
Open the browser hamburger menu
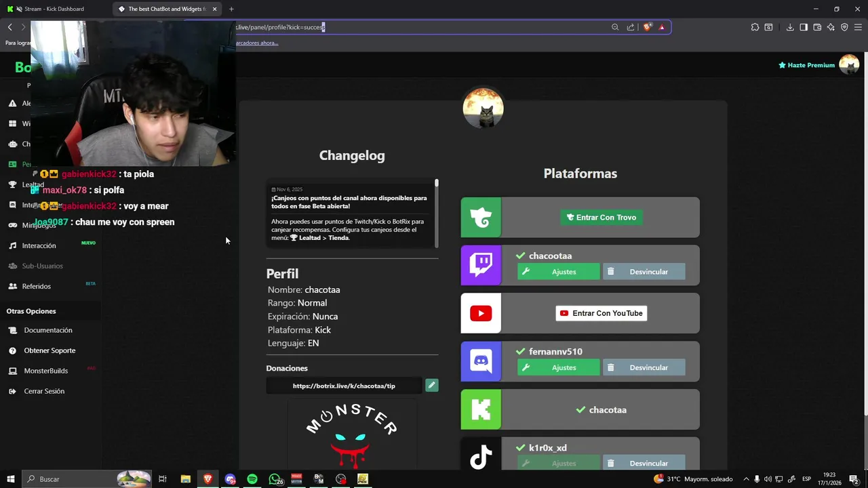tap(858, 27)
